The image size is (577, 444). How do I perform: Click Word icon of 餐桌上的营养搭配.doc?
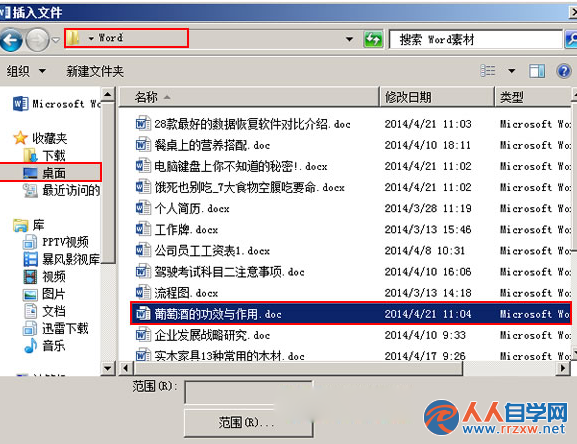[x=143, y=145]
